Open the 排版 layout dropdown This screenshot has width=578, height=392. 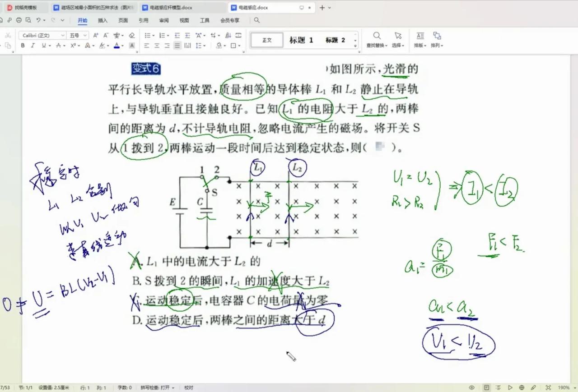tap(420, 40)
